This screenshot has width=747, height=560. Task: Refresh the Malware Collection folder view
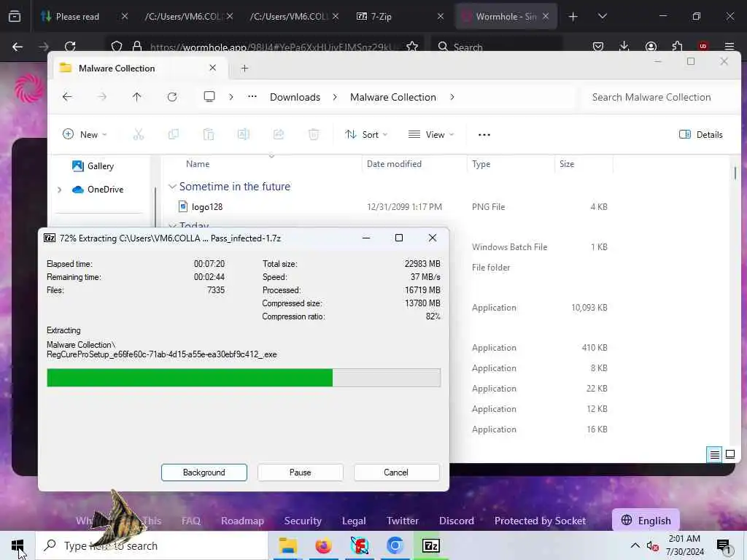click(x=172, y=97)
